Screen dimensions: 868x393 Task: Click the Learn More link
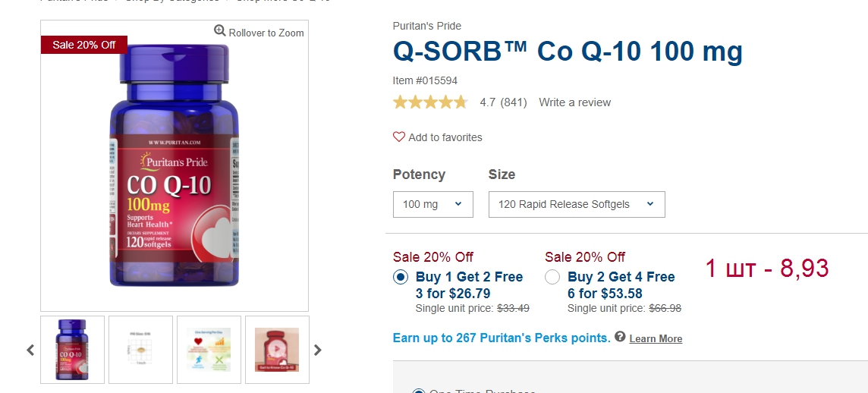tap(656, 338)
